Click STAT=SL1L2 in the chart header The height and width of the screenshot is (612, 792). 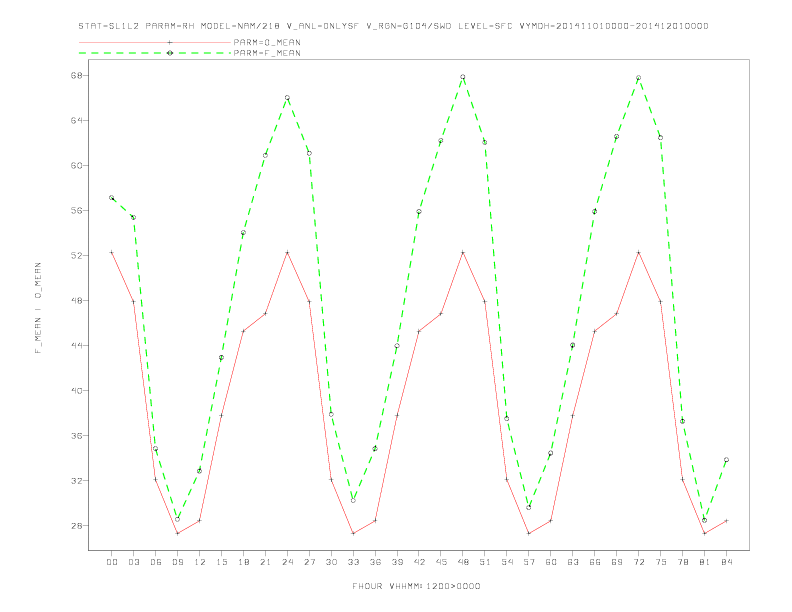point(109,26)
